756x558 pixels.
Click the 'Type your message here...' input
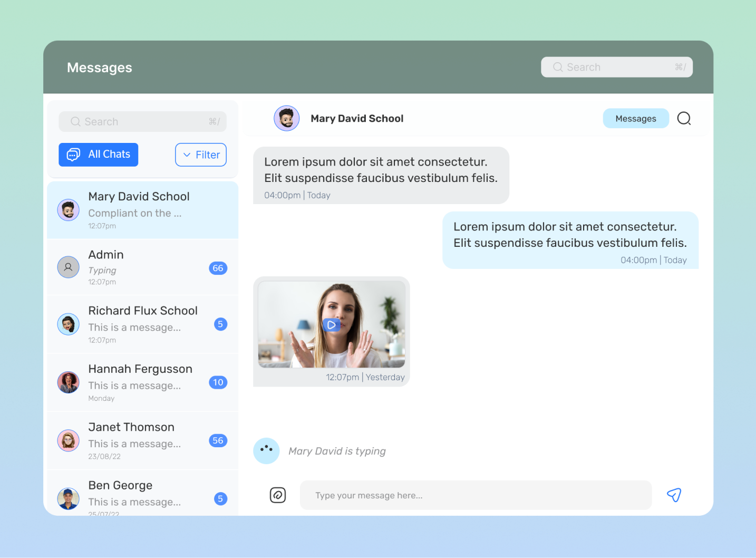pos(476,495)
